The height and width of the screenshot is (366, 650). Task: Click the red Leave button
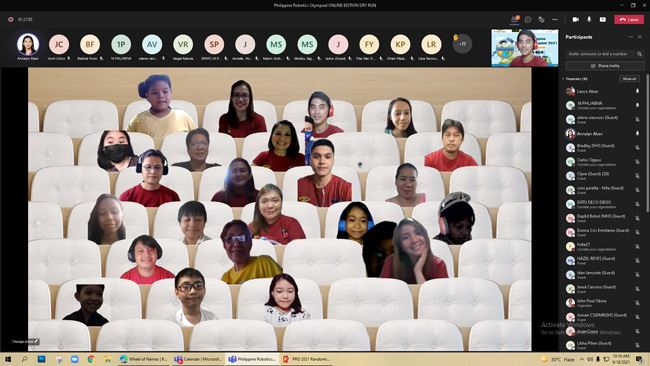[629, 19]
